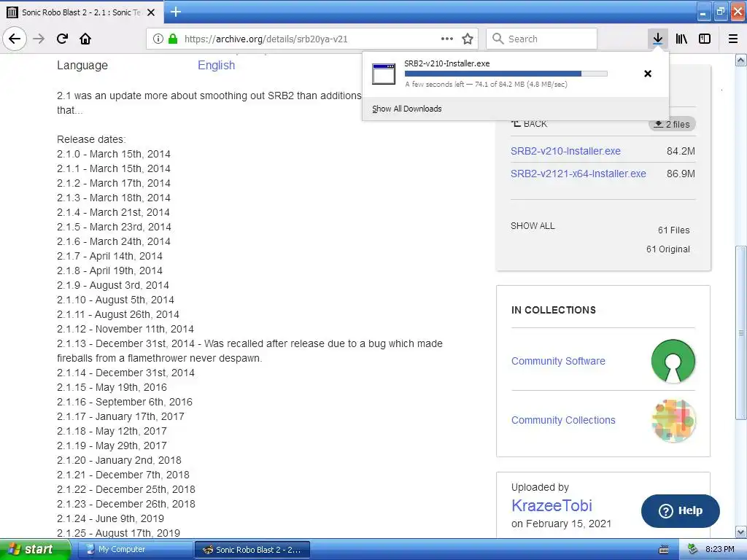This screenshot has width=747, height=560.
Task: Open the Help chat button
Action: tap(681, 510)
